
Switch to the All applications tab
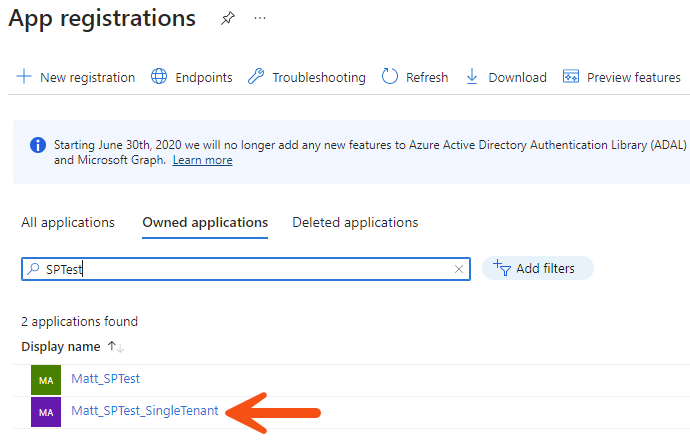point(68,222)
